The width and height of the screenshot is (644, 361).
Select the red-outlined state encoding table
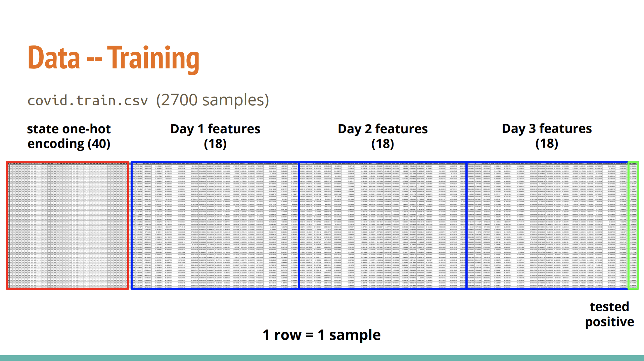click(x=67, y=225)
